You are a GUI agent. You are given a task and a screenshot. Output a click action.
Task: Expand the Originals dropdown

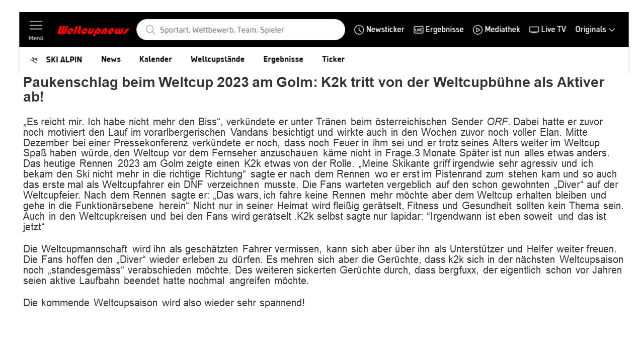click(595, 30)
